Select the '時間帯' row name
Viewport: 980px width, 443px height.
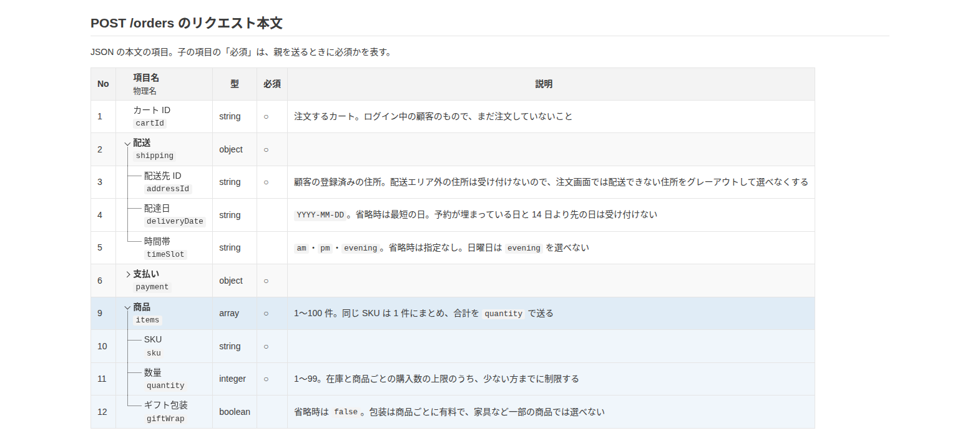[x=157, y=241]
